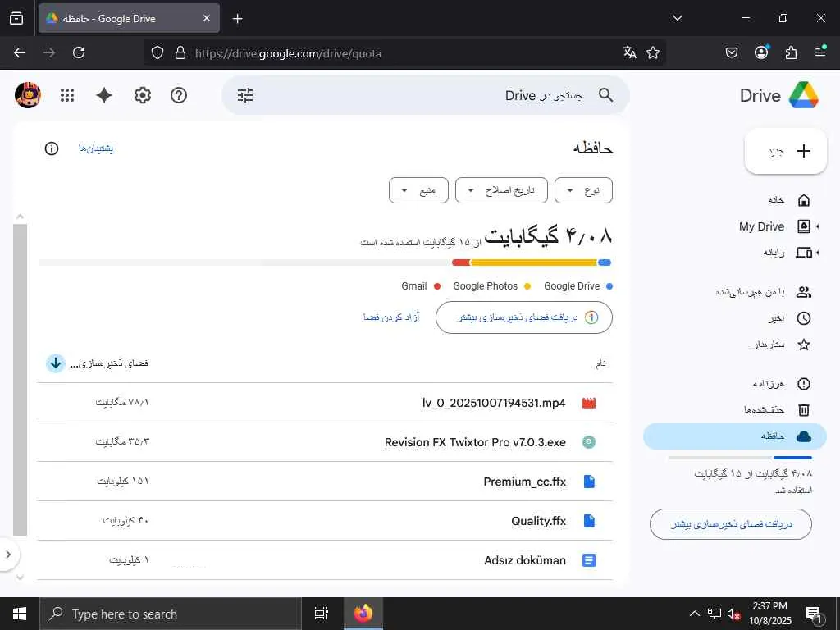Click Firefox icon in taskbar

click(363, 614)
